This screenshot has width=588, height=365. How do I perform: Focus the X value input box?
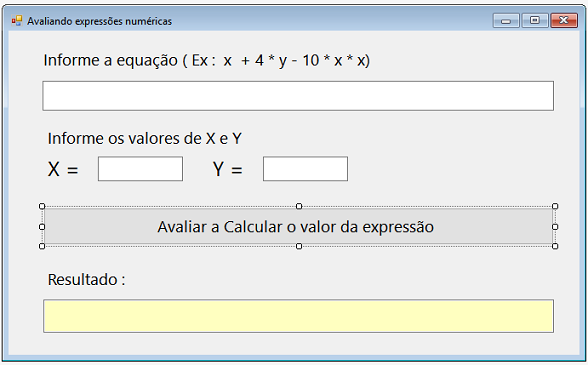(141, 169)
